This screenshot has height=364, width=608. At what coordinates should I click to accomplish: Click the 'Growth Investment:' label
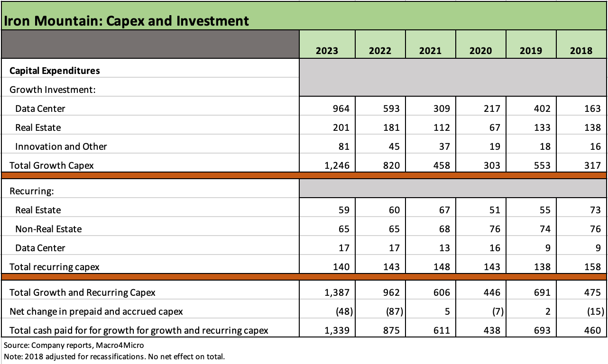pos(53,90)
